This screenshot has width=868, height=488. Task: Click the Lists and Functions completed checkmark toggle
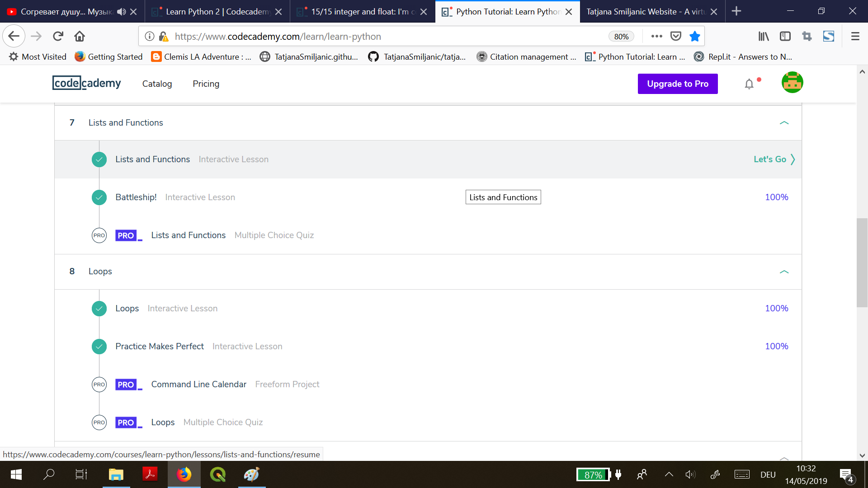click(x=99, y=159)
